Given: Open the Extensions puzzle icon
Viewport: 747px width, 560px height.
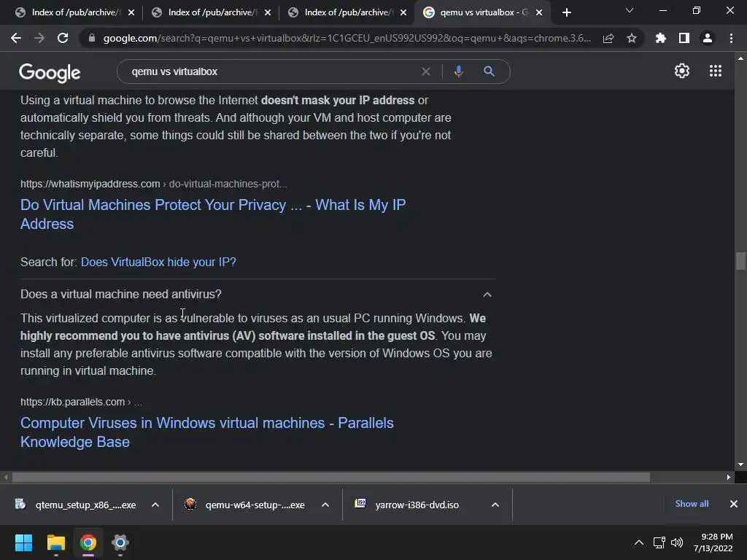Looking at the screenshot, I should tap(661, 38).
